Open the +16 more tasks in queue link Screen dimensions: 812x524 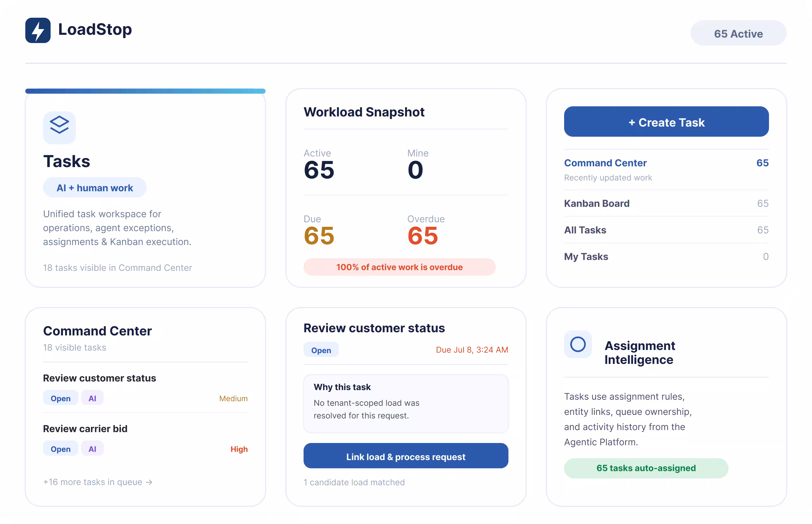pyautogui.click(x=98, y=482)
